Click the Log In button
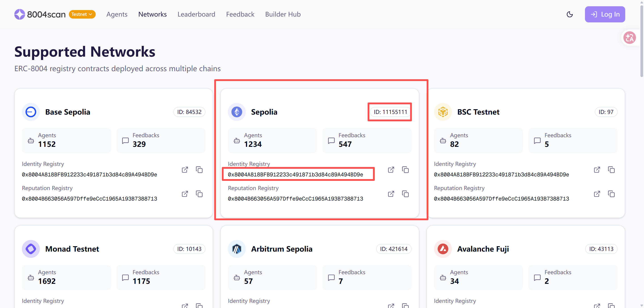This screenshot has width=644, height=308. [605, 14]
